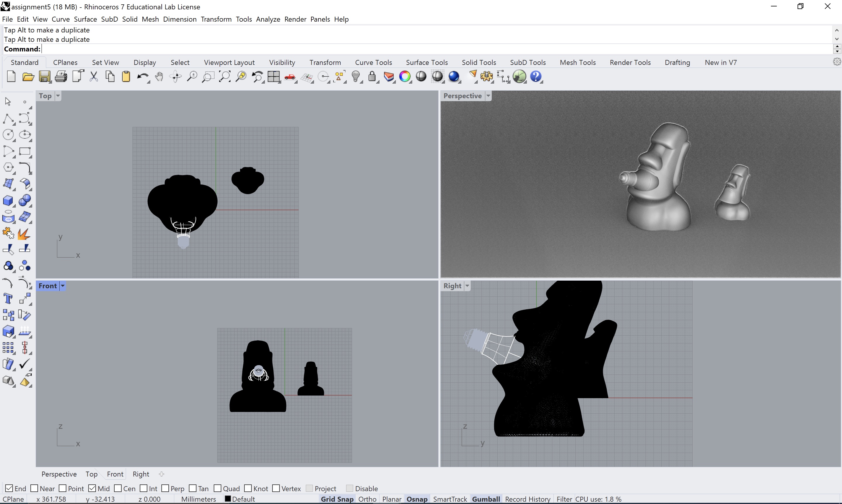Click the Explode tool in sidebar
Screen dimensions: 842x504
[x=24, y=234]
